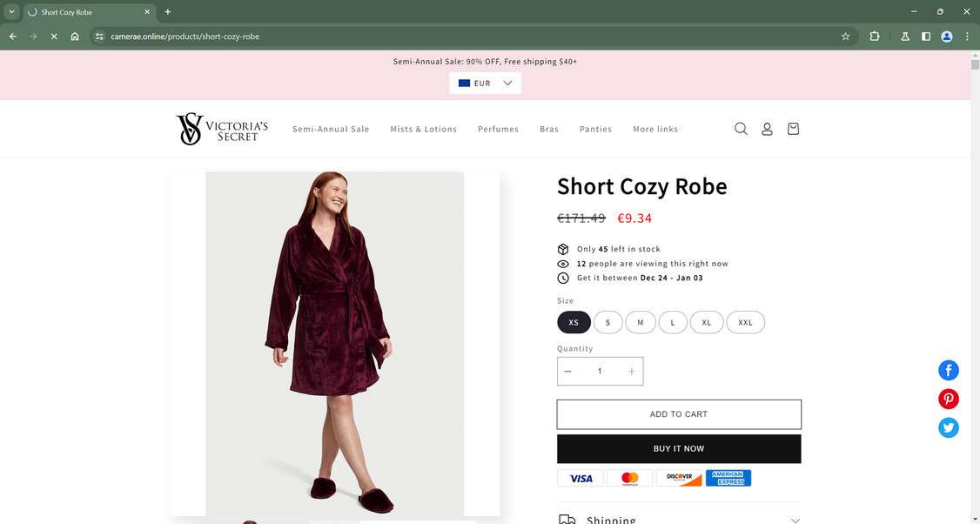Open the shopping cart icon
Screen dimensions: 980x524
pyautogui.click(x=793, y=129)
